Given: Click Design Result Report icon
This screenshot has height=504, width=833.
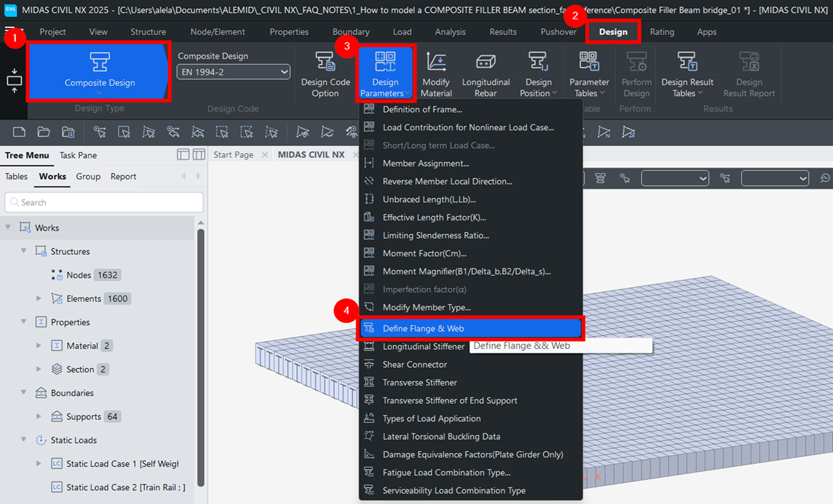Looking at the screenshot, I should (x=749, y=75).
